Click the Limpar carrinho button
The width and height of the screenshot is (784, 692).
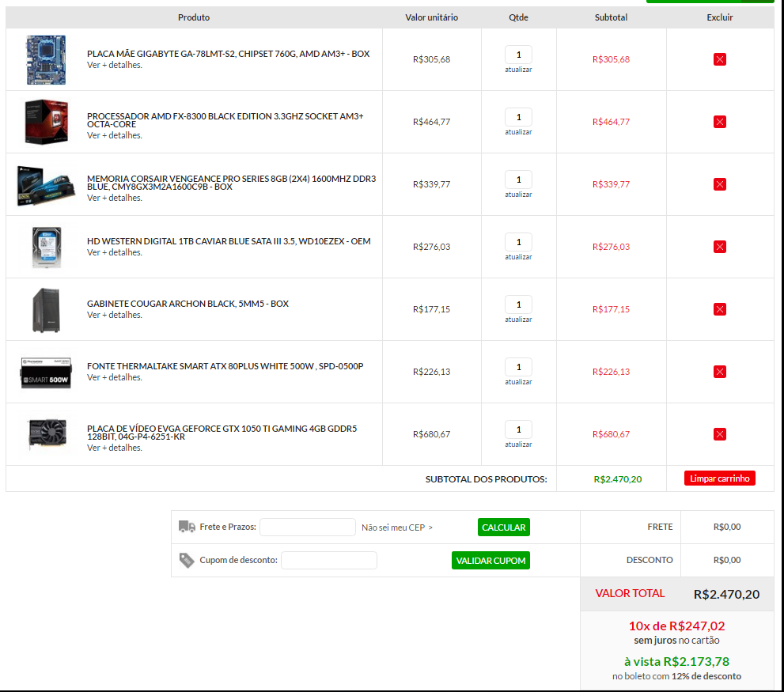point(719,478)
